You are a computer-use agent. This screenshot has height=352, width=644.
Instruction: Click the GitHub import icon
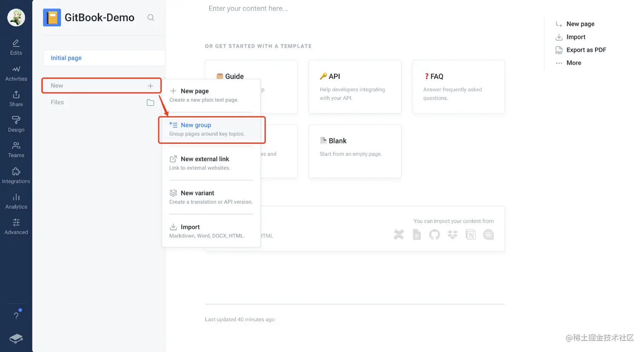[434, 235]
